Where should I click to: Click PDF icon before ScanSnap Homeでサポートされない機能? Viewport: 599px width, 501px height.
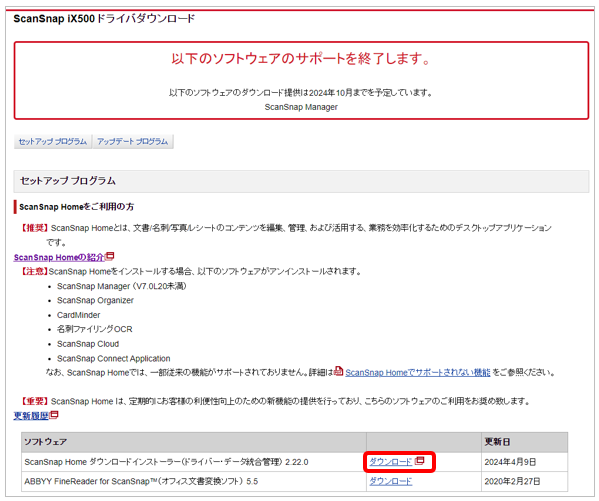[x=338, y=371]
